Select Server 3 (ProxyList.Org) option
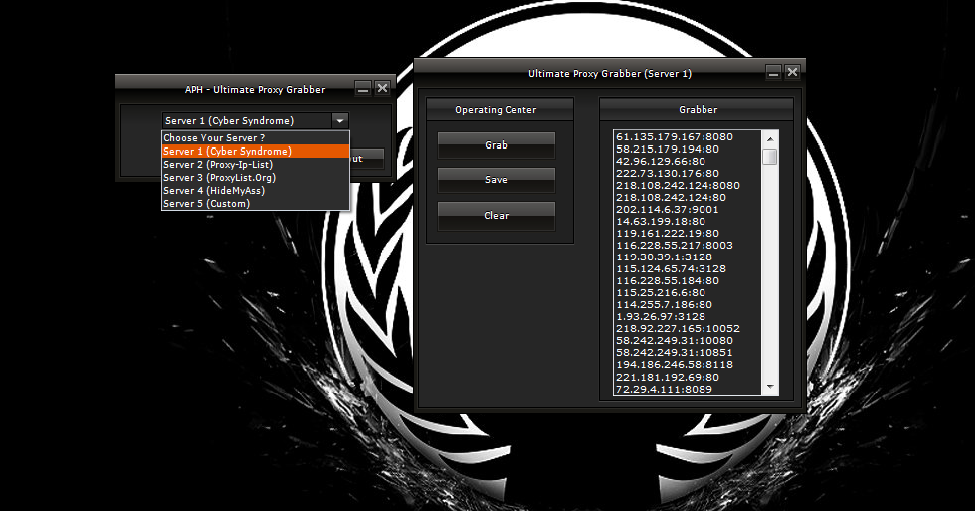 pos(255,178)
